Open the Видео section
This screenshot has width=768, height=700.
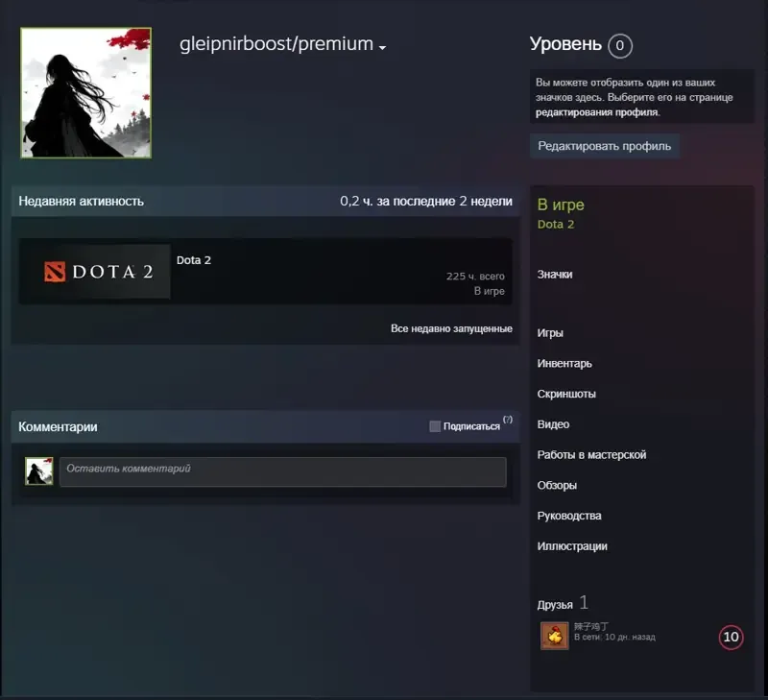coord(553,424)
